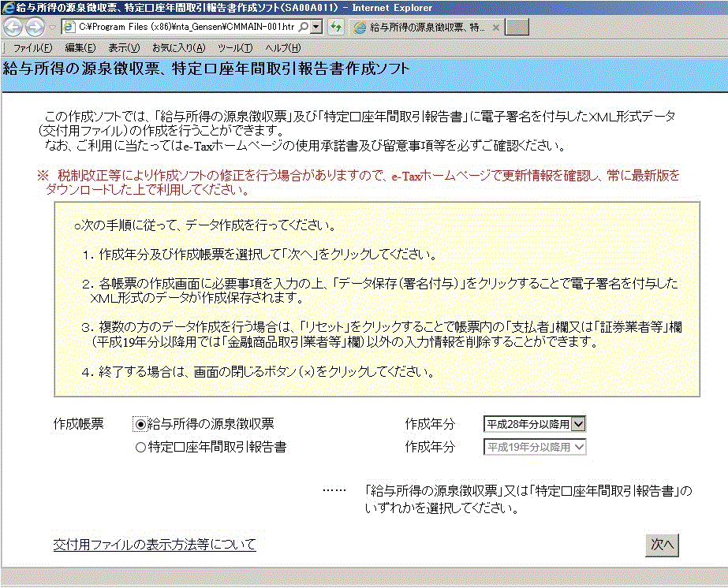This screenshot has width=728, height=588.
Task: Go back with the browser Back arrow
Action: tap(13, 28)
